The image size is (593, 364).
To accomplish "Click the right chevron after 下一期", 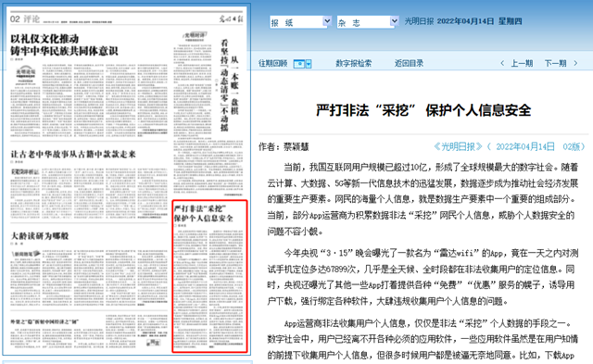I will 575,63.
